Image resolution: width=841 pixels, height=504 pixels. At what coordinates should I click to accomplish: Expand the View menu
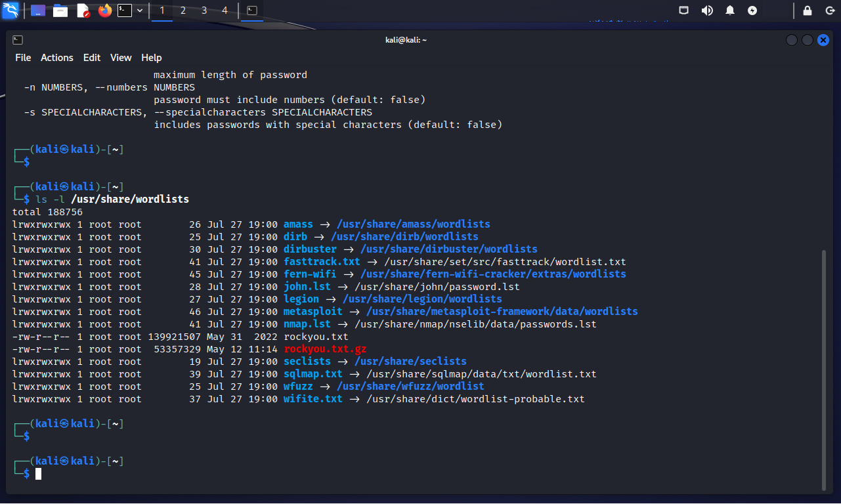click(x=121, y=58)
